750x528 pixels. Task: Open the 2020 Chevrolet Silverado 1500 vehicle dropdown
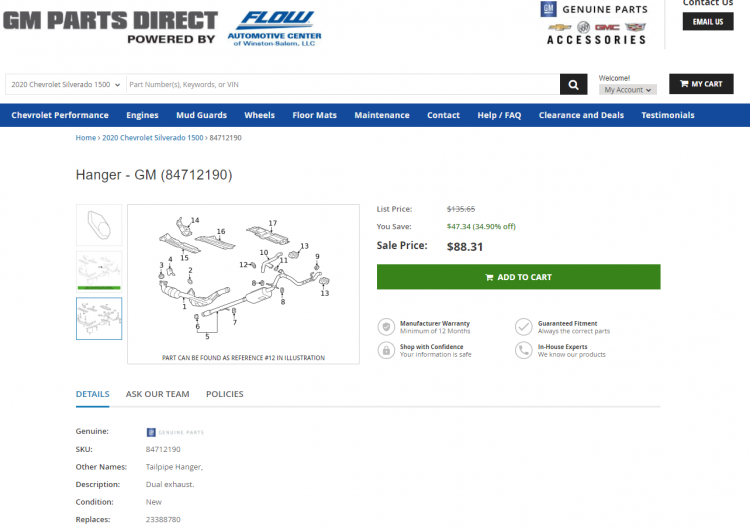coord(66,85)
